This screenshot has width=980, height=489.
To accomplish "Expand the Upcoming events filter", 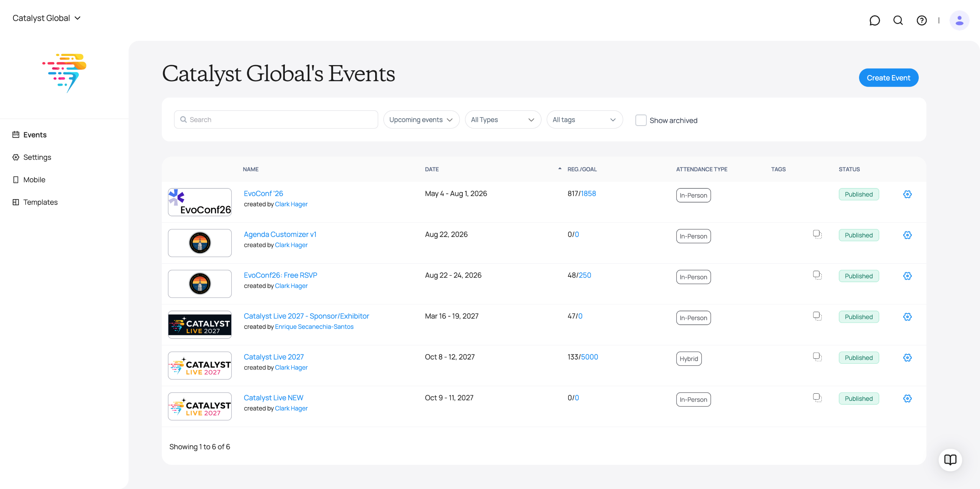I will click(x=421, y=119).
